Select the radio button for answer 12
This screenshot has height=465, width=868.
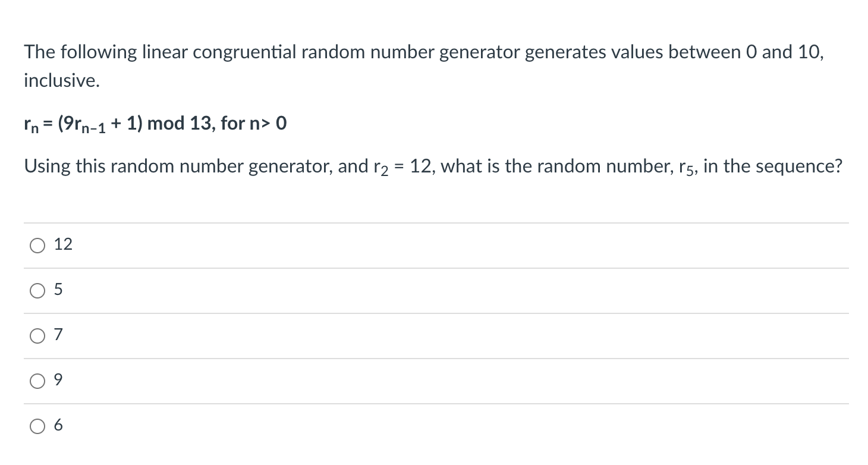[37, 245]
